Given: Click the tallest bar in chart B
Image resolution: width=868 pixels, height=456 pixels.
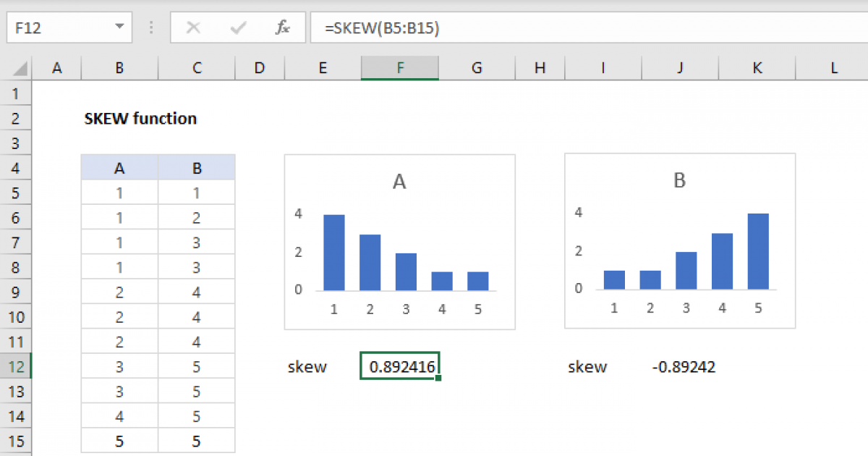Looking at the screenshot, I should coord(757,251).
